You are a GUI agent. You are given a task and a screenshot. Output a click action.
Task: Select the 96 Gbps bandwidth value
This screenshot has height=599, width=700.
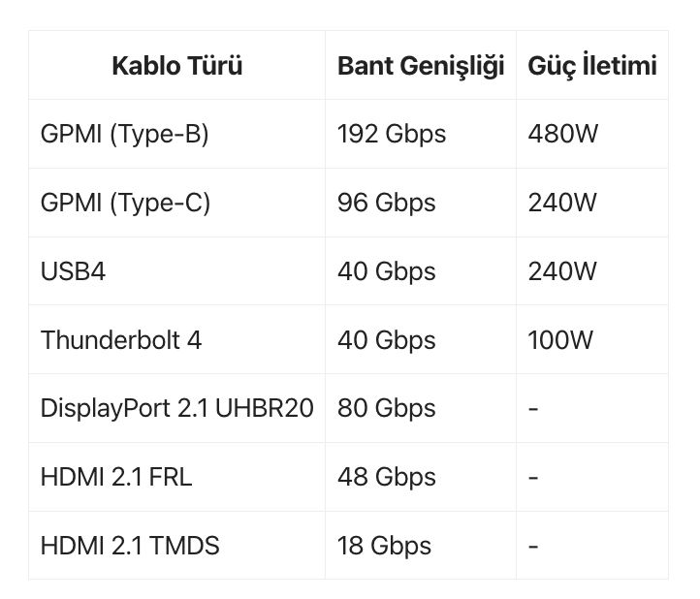point(387,203)
